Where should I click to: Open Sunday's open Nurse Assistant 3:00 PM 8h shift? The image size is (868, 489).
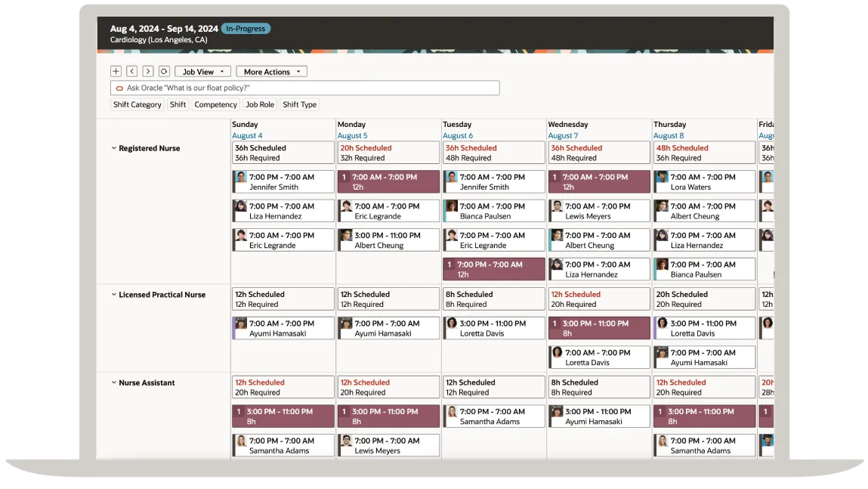[x=283, y=416]
